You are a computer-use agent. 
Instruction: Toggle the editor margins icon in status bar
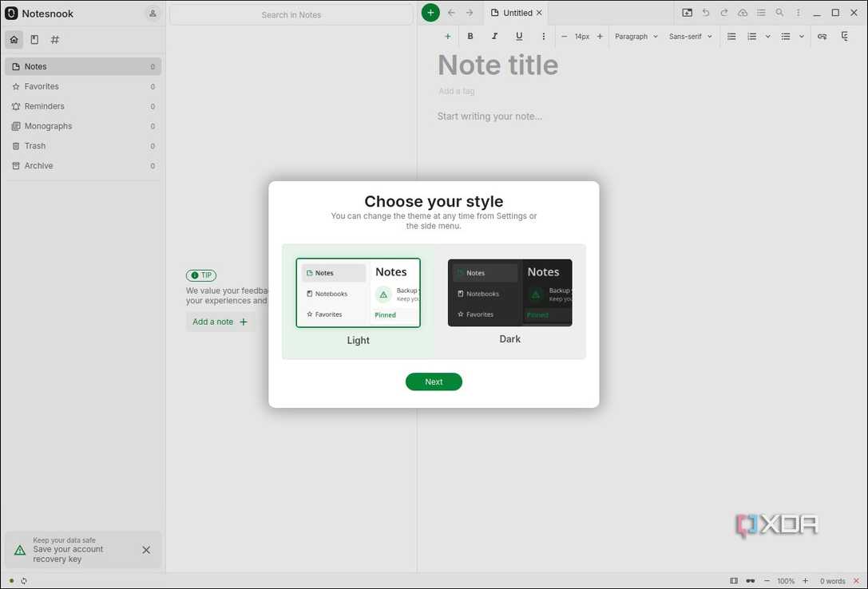point(734,581)
